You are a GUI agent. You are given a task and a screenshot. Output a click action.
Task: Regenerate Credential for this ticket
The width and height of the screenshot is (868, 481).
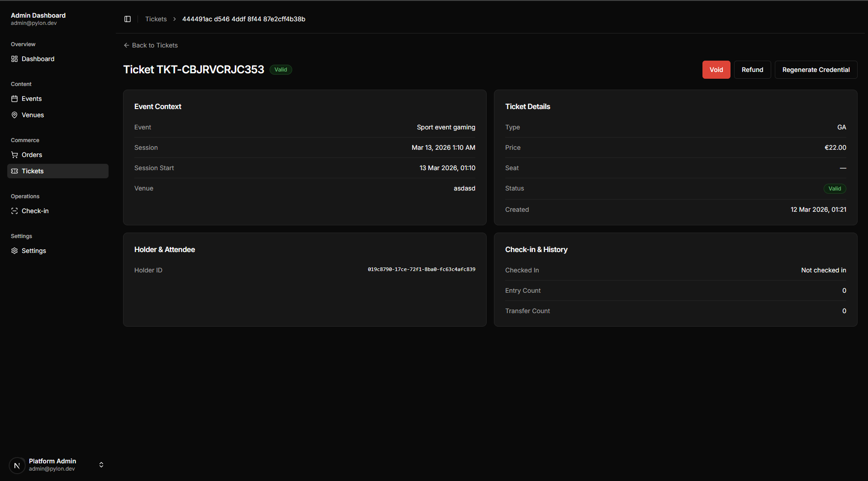coord(816,70)
